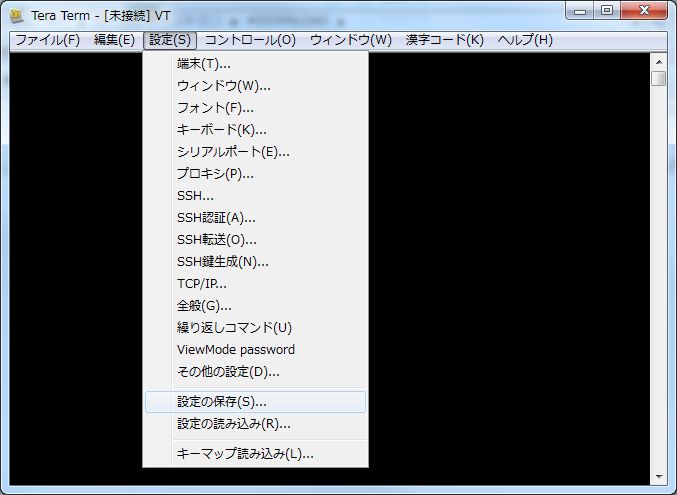Select キーボード(K)... menu entry
Viewport: 677px width, 495px height.
click(x=221, y=130)
